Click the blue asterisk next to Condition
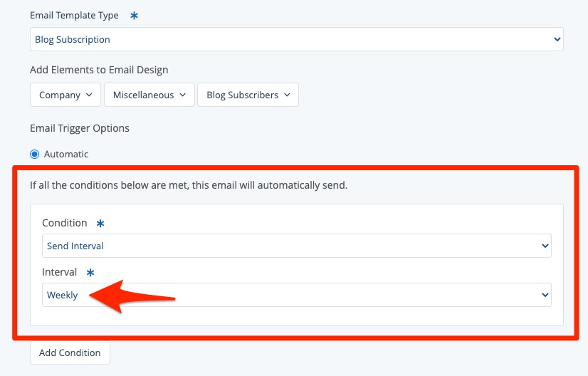Viewport: 588px width, 376px height. [100, 224]
